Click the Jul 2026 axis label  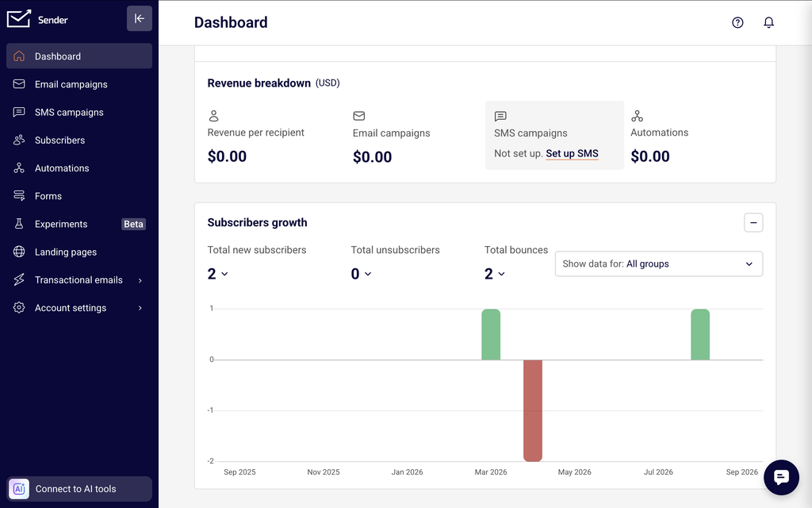click(658, 472)
